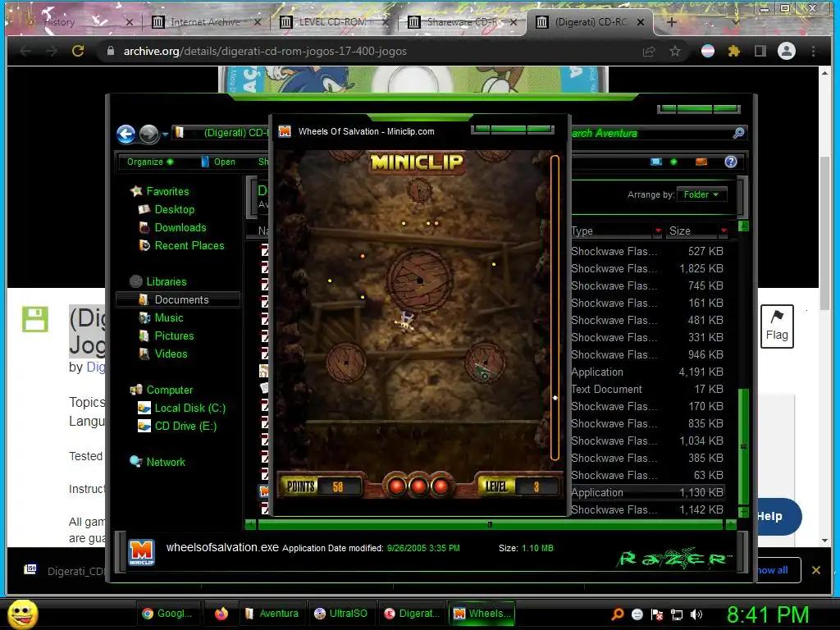
Task: Click the orange power meter in the game
Action: click(x=555, y=308)
